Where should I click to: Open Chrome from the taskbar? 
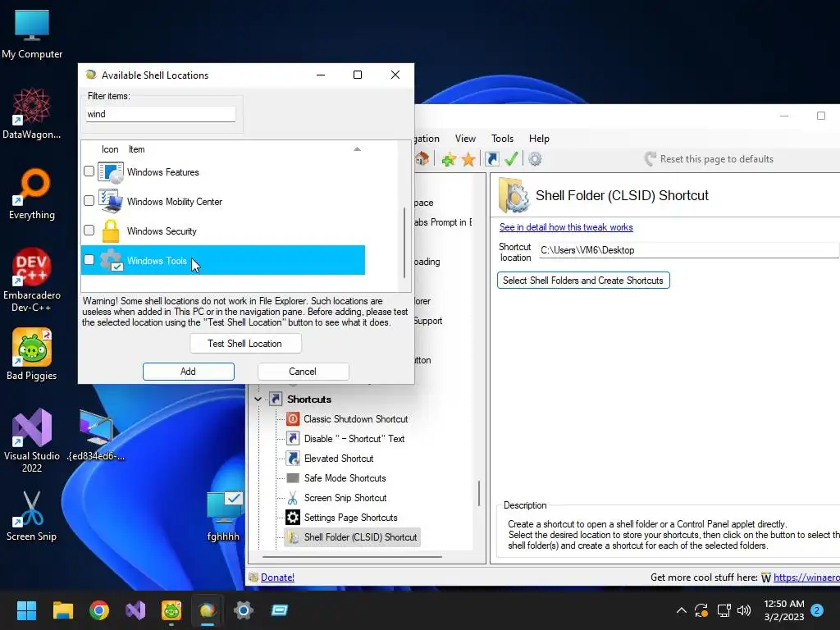(x=99, y=610)
